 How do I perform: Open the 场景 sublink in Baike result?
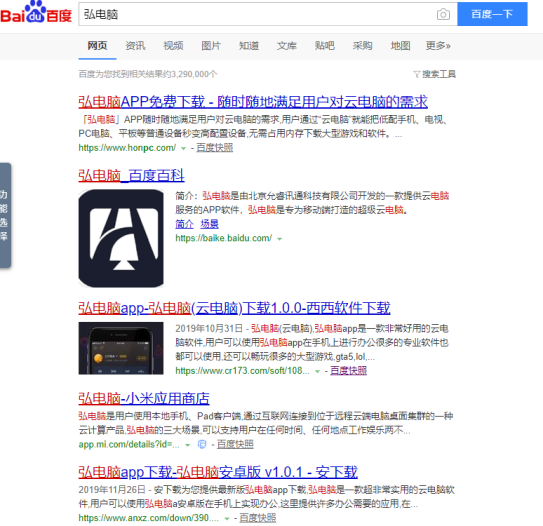click(210, 224)
